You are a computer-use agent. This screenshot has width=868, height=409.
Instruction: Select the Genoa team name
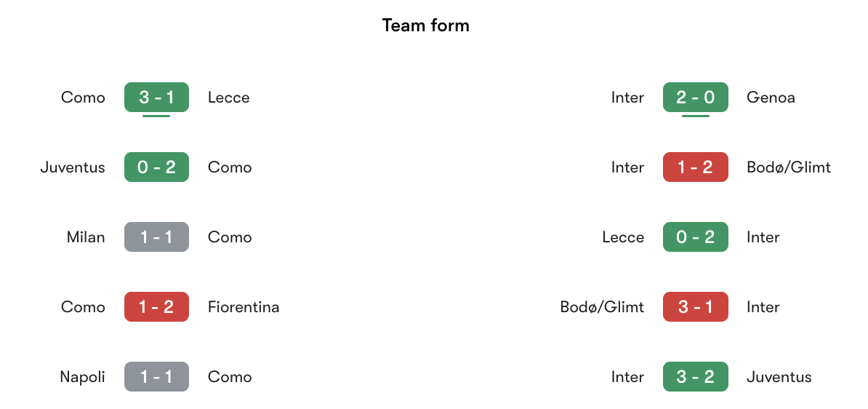tap(771, 98)
